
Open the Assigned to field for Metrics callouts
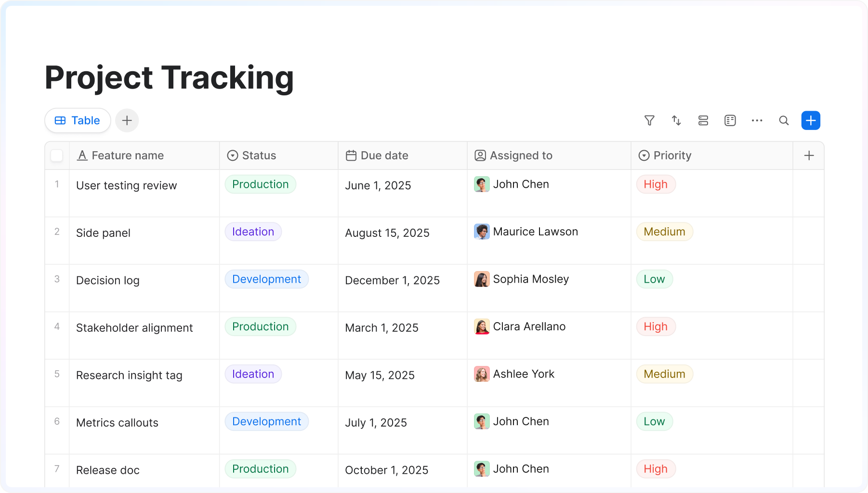[521, 421]
